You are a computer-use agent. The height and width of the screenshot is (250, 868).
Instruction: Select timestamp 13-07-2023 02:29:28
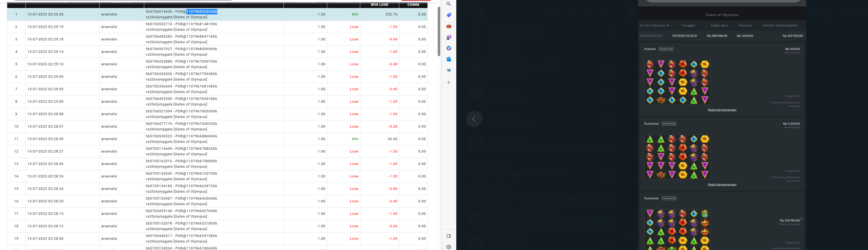(45, 14)
